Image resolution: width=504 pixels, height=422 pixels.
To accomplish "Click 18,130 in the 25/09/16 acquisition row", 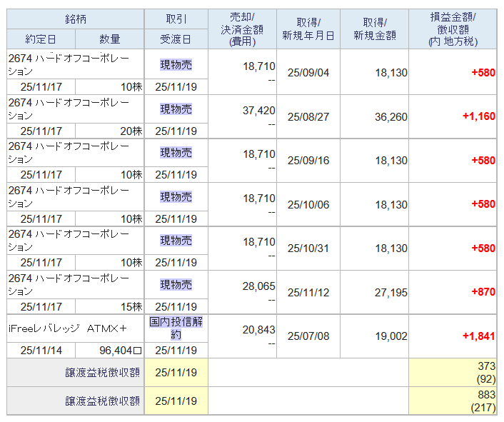I will coord(391,161).
